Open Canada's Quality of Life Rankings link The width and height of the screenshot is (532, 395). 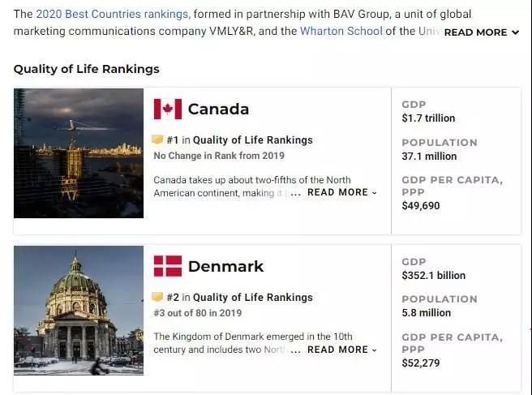click(x=253, y=140)
